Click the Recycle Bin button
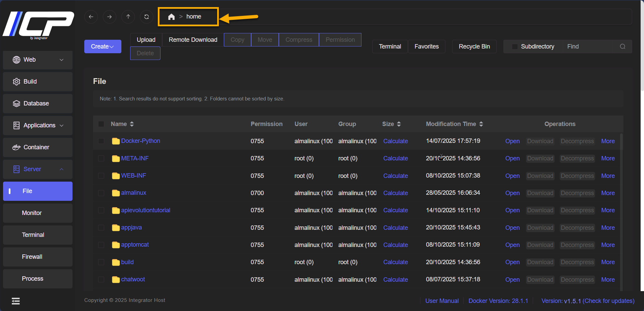The image size is (644, 311). pos(474,46)
